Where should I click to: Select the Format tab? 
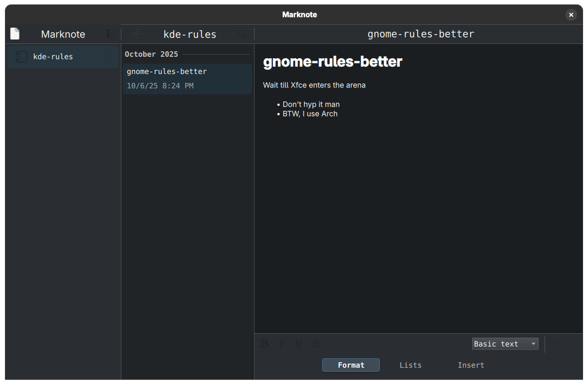351,365
